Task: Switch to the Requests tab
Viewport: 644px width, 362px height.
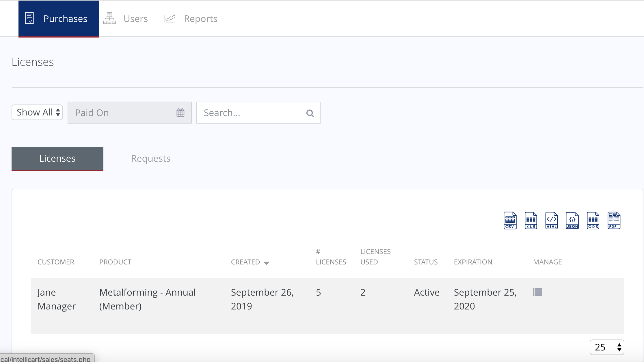Action: pos(150,158)
